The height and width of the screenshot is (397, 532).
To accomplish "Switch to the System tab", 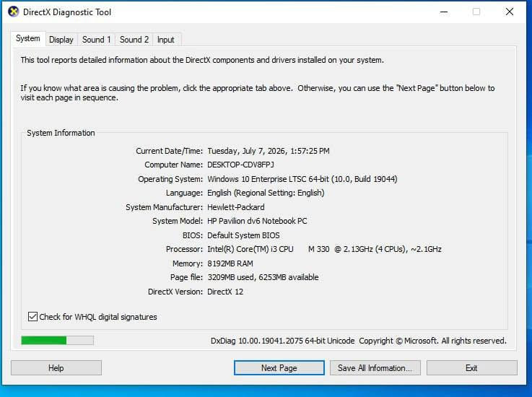I will [28, 38].
